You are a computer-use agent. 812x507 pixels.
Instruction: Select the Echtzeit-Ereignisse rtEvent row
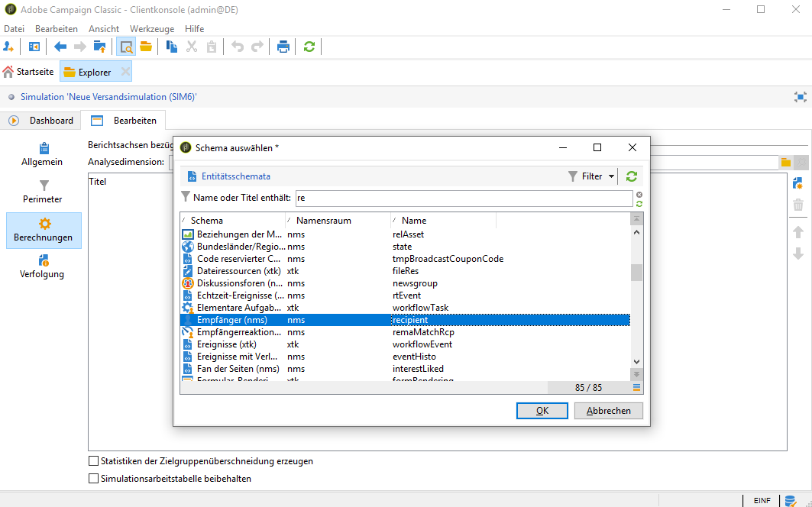(x=405, y=295)
